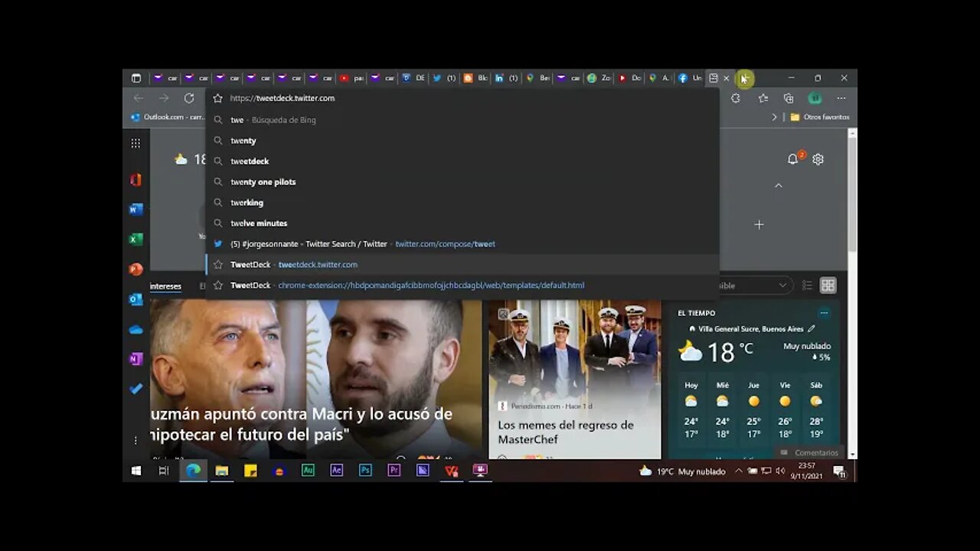Switch to the LinkedIn (1) tab
Image resolution: width=980 pixels, height=551 pixels.
[x=506, y=78]
